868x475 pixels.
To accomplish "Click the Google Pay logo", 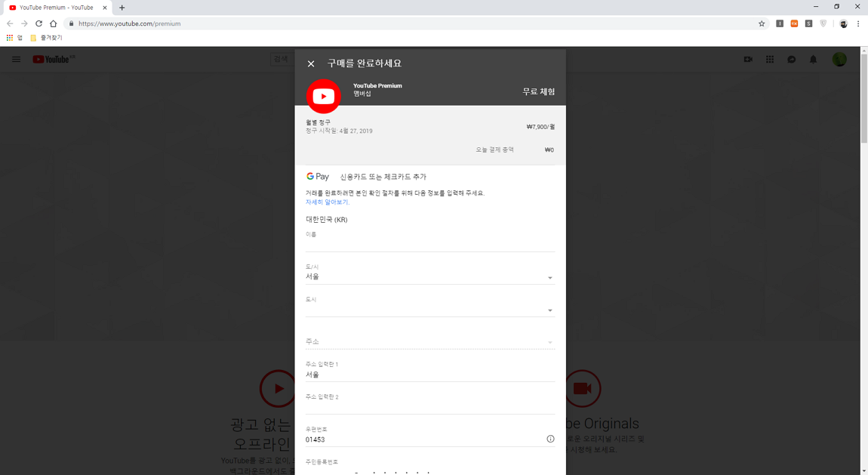I will [x=318, y=177].
